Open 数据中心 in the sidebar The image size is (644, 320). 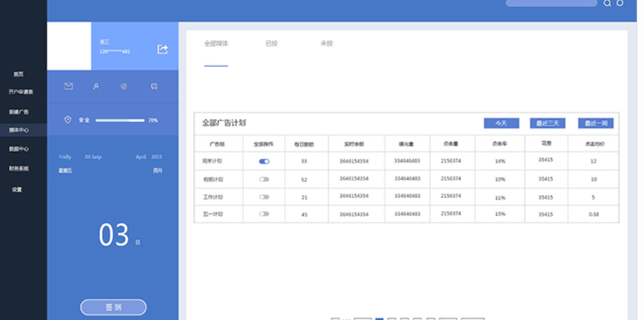pyautogui.click(x=19, y=149)
